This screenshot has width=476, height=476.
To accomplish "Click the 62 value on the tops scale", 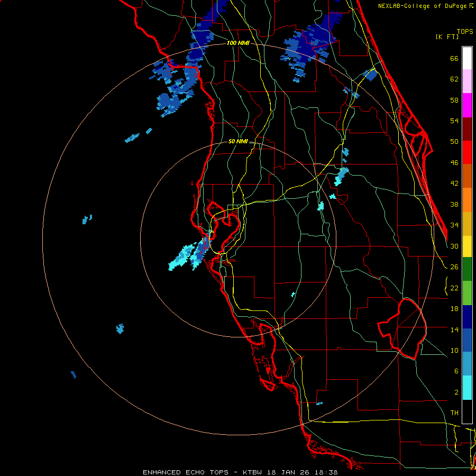I will pyautogui.click(x=454, y=79).
